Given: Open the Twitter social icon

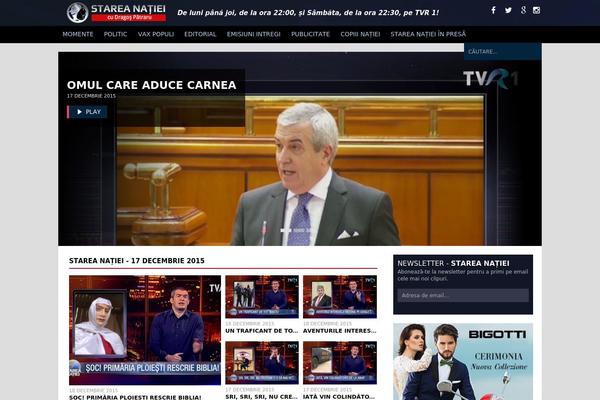Looking at the screenshot, I should (x=508, y=10).
